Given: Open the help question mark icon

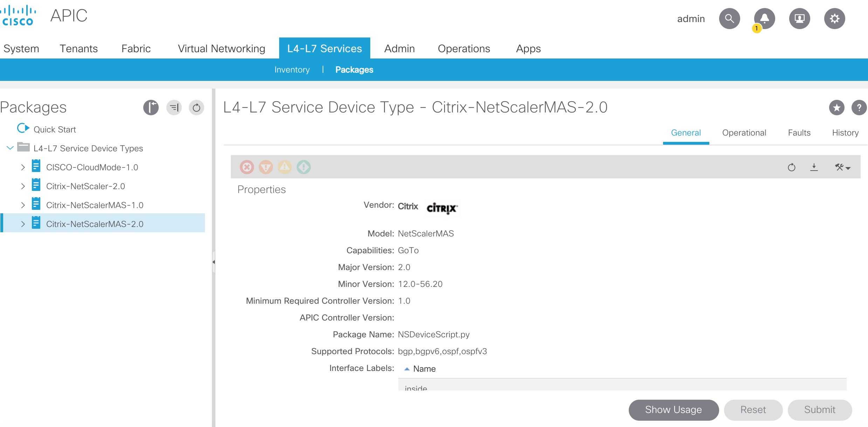Looking at the screenshot, I should coord(859,108).
